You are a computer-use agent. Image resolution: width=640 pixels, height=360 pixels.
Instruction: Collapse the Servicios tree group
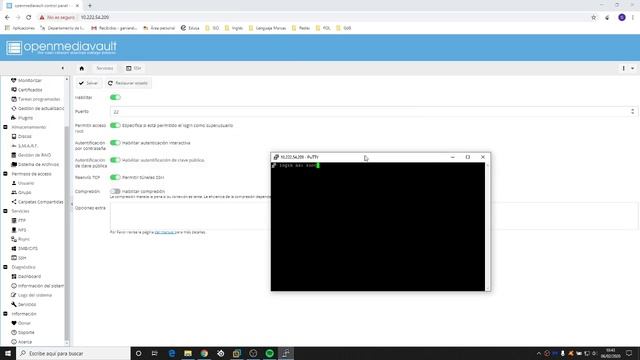coord(5,211)
